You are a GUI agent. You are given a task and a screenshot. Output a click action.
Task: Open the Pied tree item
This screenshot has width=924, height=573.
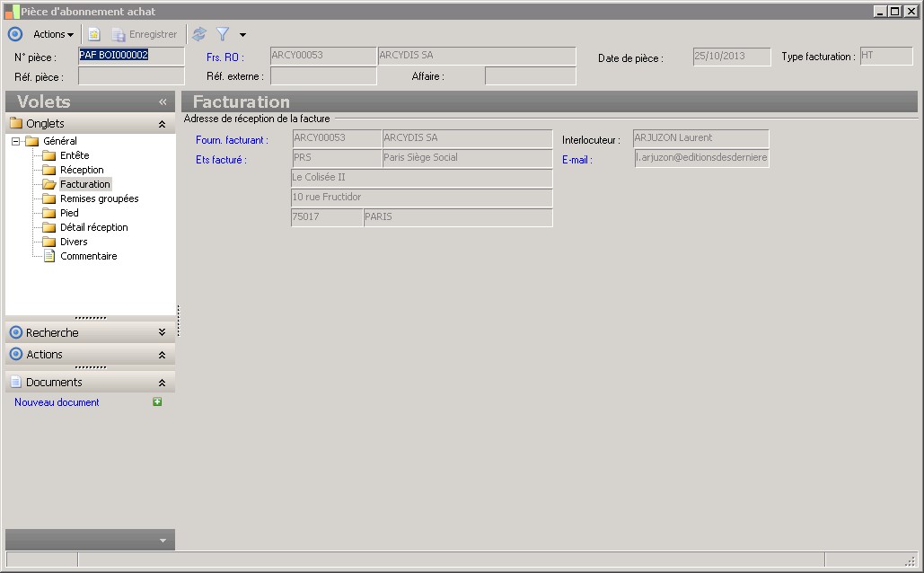pos(69,213)
